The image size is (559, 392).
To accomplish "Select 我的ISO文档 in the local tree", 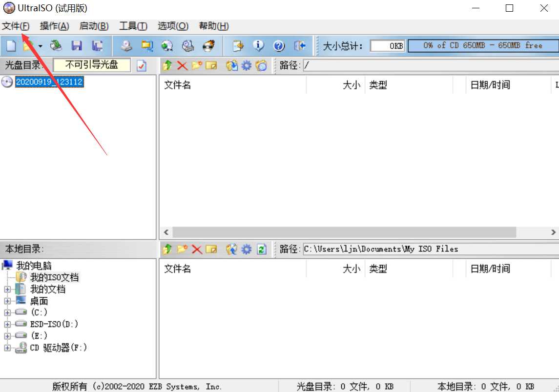I will 54,277.
